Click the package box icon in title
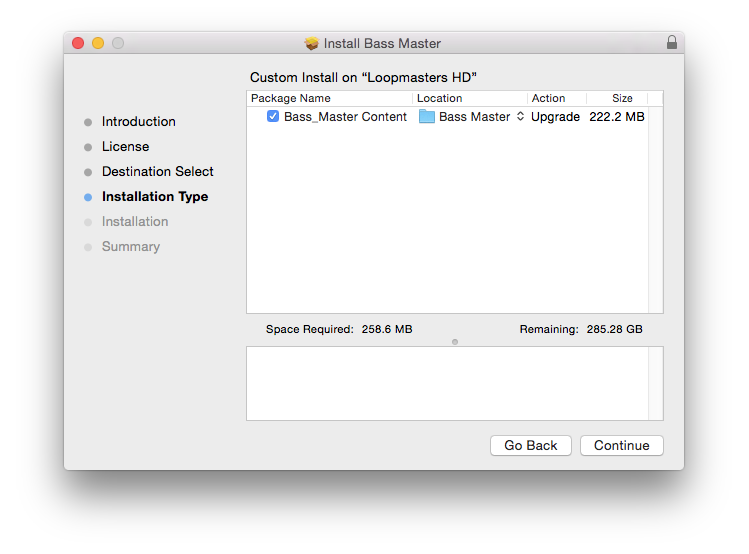Viewport: 749px width, 554px height. pyautogui.click(x=312, y=43)
